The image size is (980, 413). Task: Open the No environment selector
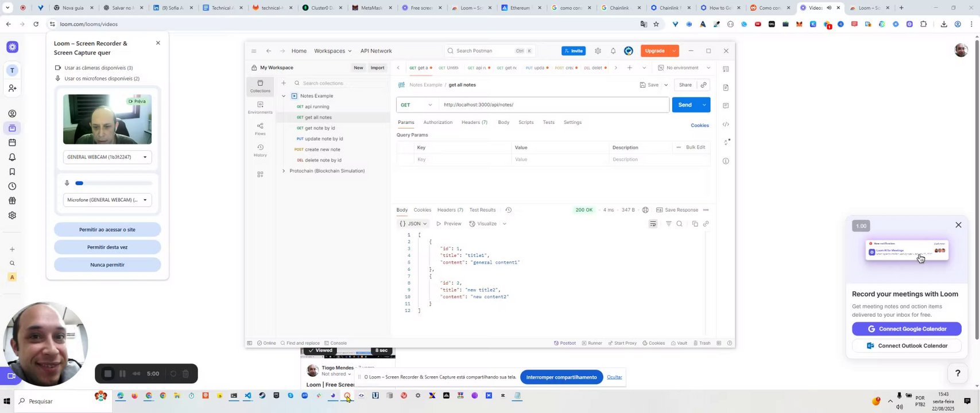click(684, 68)
